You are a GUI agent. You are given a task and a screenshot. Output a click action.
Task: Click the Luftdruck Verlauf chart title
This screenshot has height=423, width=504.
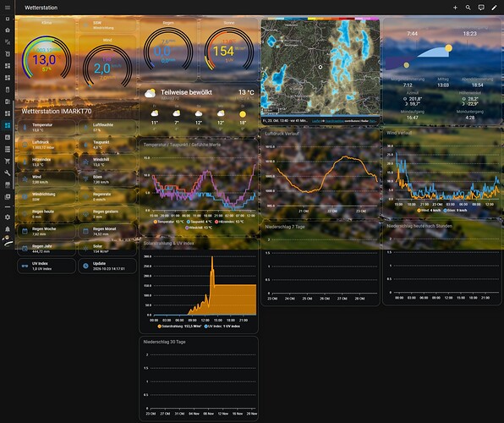[x=282, y=134]
